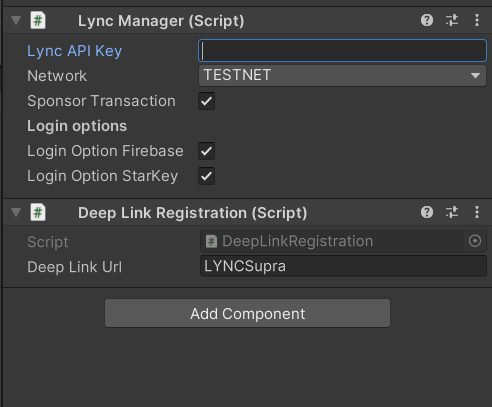Image resolution: width=492 pixels, height=407 pixels.
Task: Uncheck Login Option Firebase
Action: click(206, 151)
